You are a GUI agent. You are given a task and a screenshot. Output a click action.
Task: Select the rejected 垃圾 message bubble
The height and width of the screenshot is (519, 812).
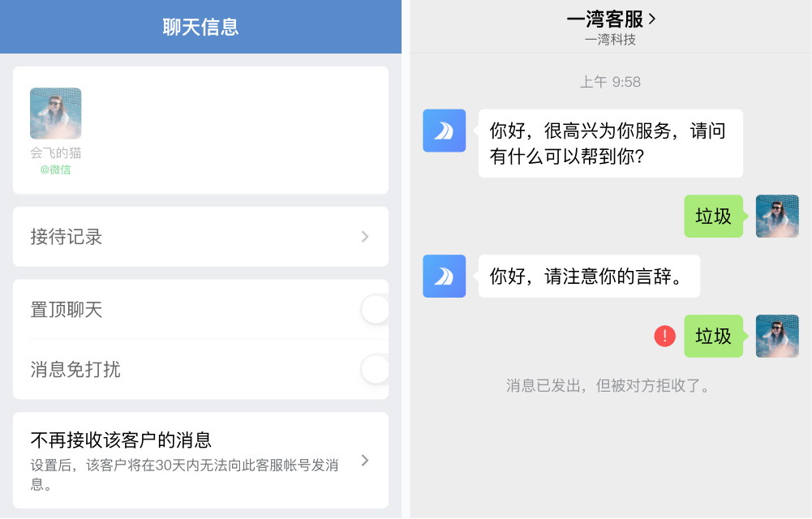tap(713, 336)
